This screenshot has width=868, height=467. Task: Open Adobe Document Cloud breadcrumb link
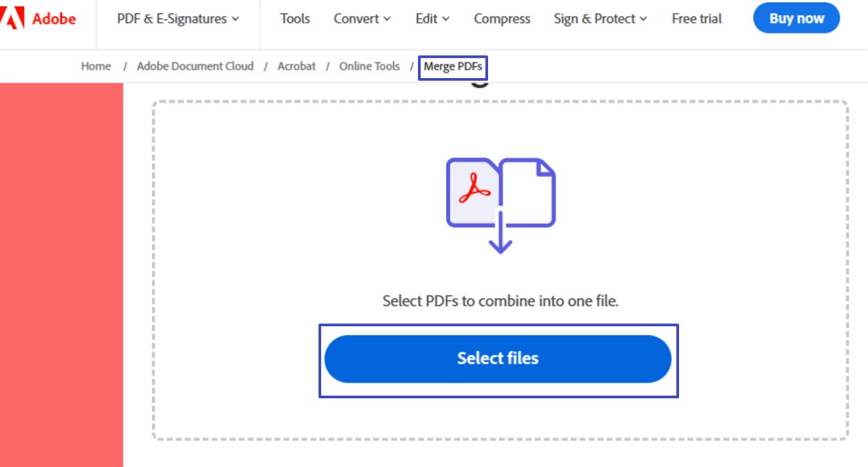click(194, 66)
